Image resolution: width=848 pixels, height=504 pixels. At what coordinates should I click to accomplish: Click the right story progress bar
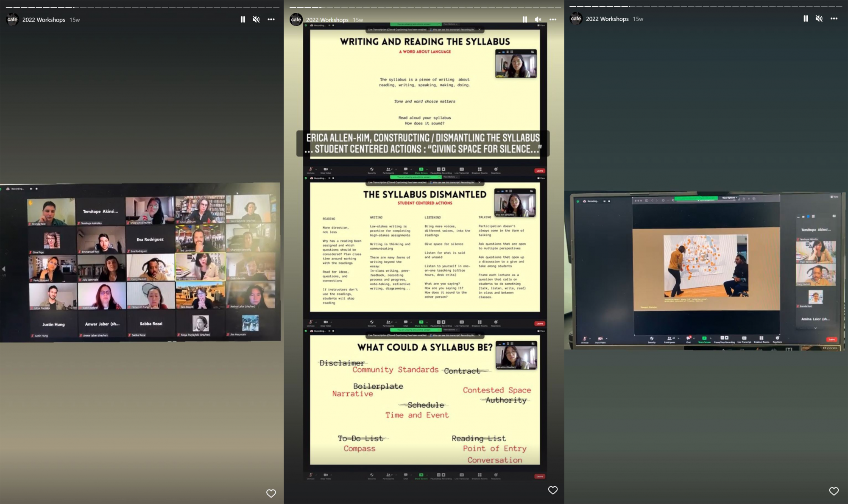click(706, 6)
